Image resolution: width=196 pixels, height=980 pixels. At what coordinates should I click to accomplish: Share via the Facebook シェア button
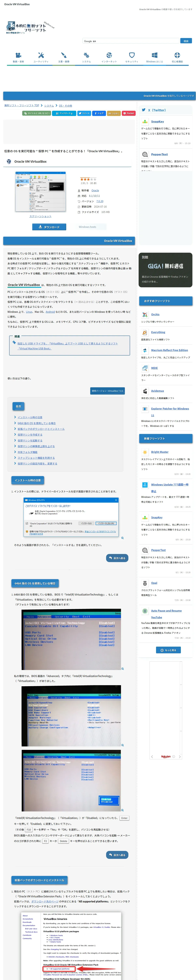click(x=99, y=113)
